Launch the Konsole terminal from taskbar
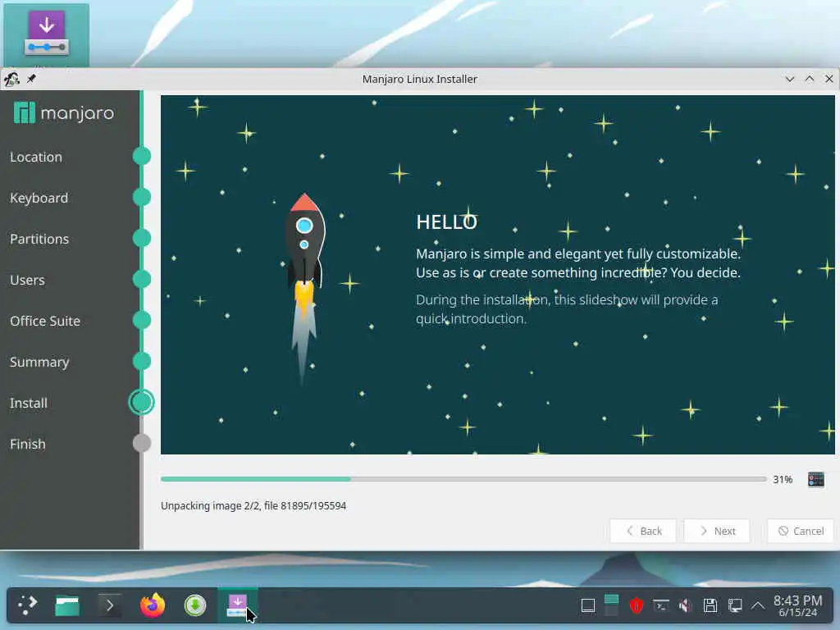 [x=110, y=606]
